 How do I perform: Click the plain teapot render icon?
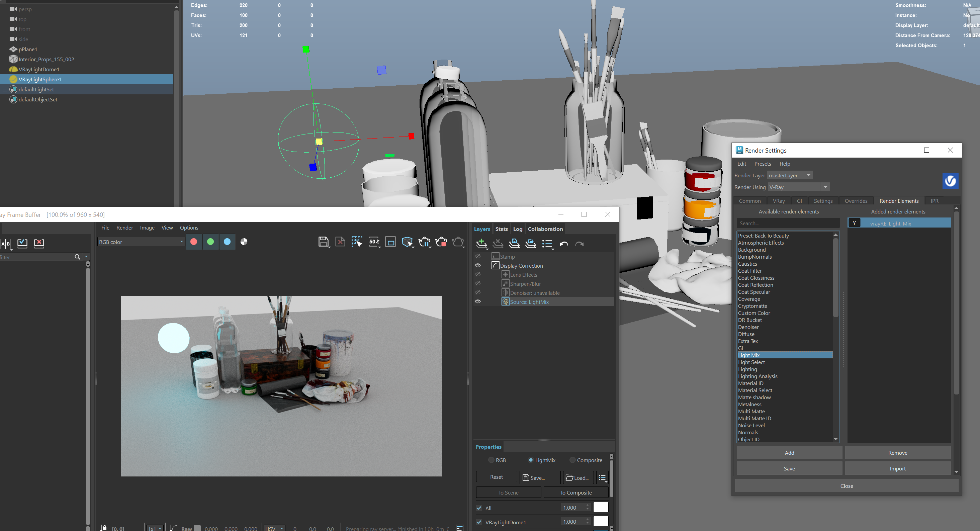458,242
